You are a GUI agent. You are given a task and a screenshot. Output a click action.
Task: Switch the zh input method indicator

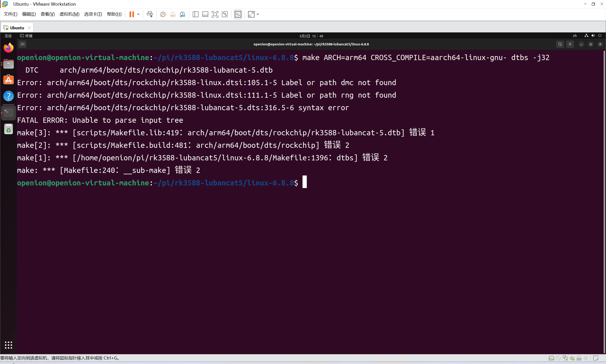575,36
